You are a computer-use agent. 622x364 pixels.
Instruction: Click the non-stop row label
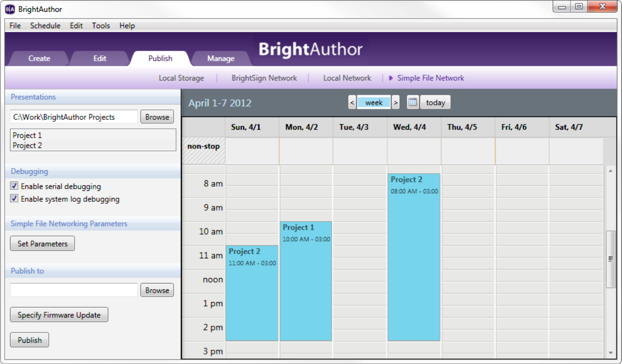click(203, 146)
